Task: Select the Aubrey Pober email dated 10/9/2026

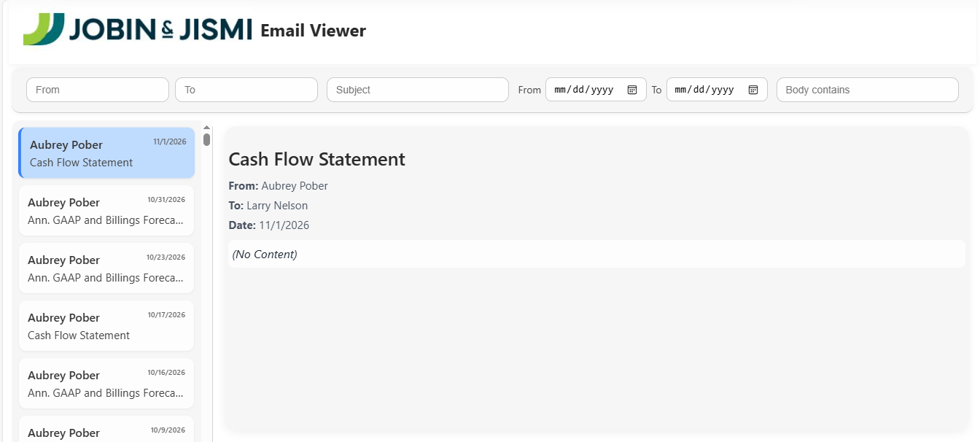Action: coord(106,433)
